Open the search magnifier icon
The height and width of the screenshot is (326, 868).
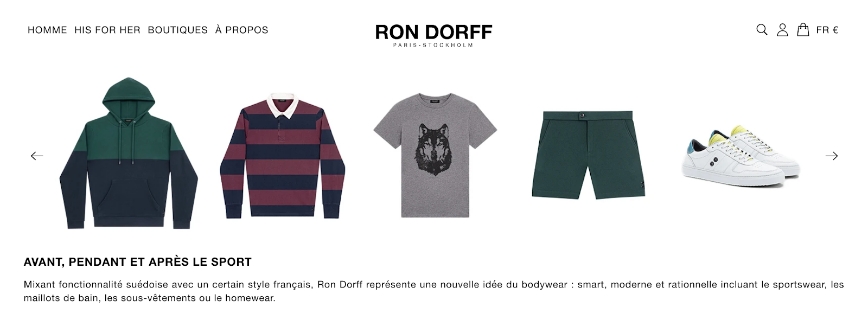coord(762,30)
